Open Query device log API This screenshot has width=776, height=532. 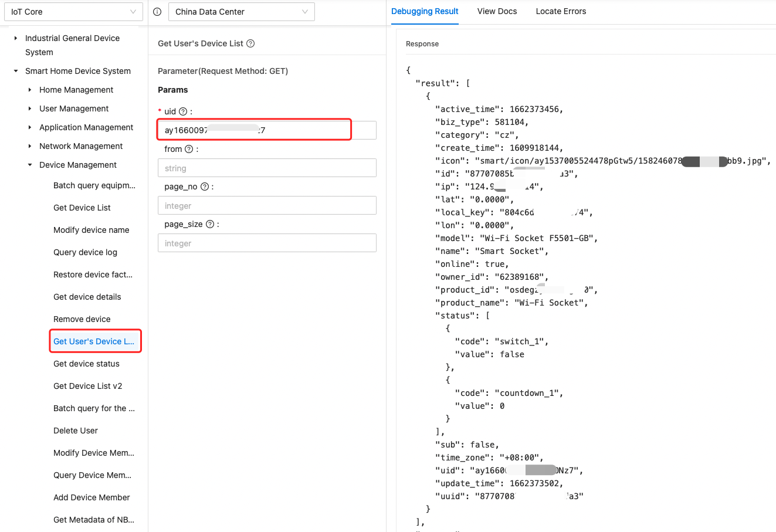point(85,252)
